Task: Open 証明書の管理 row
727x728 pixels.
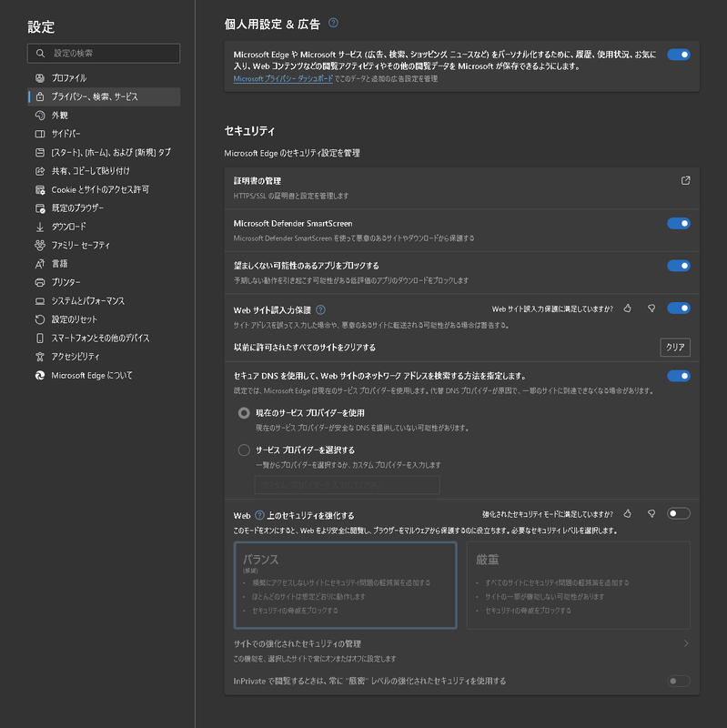Action: pyautogui.click(x=461, y=188)
